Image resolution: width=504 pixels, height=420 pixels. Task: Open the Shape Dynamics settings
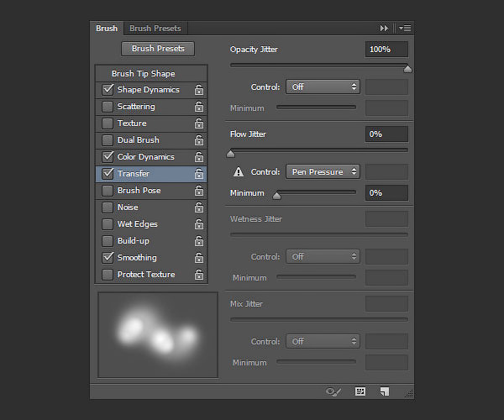(148, 90)
